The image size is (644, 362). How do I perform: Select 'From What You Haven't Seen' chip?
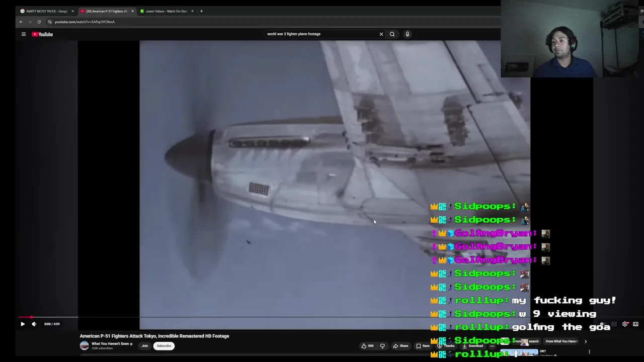[x=561, y=341]
